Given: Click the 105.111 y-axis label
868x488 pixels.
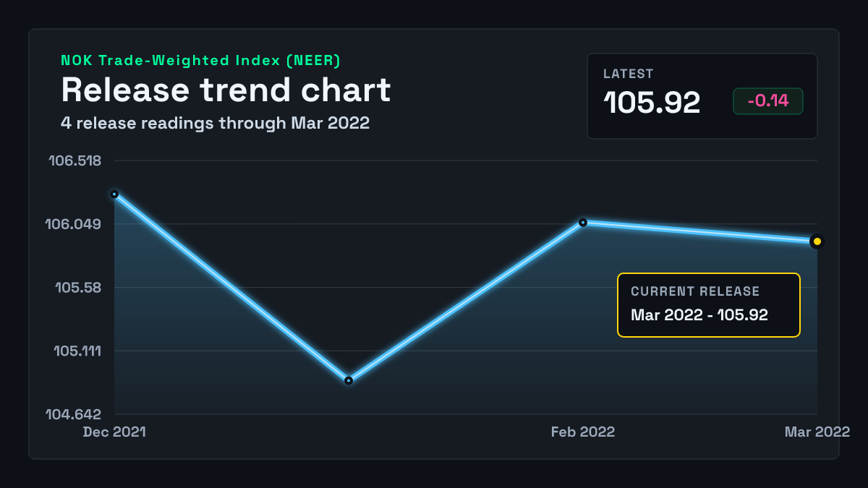Looking at the screenshot, I should coord(77,351).
